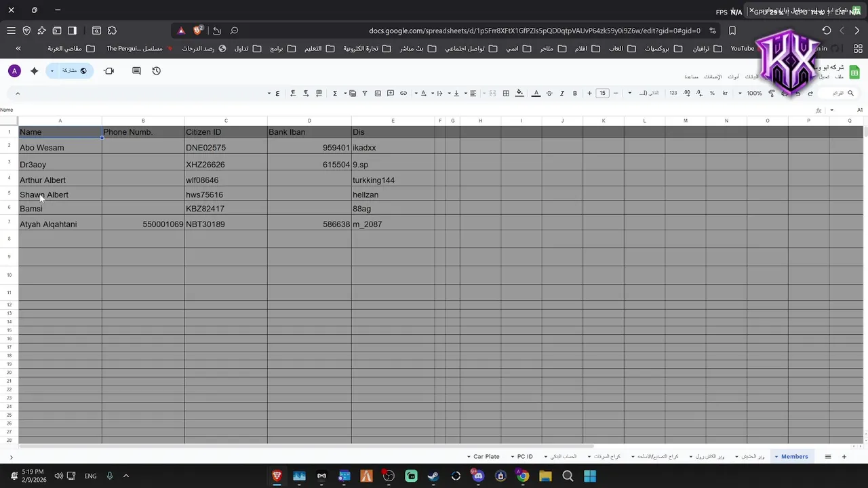The height and width of the screenshot is (488, 868).
Task: Select the phone number cell 550001069
Action: (143, 224)
